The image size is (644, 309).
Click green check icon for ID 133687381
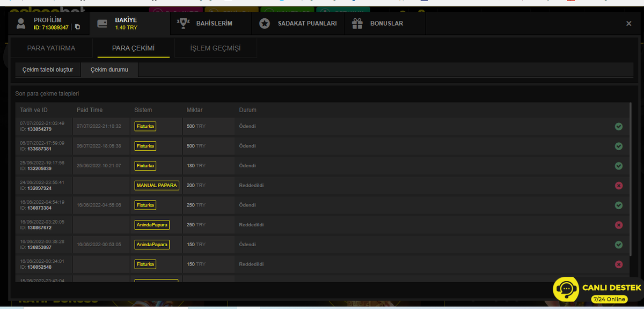(x=618, y=146)
